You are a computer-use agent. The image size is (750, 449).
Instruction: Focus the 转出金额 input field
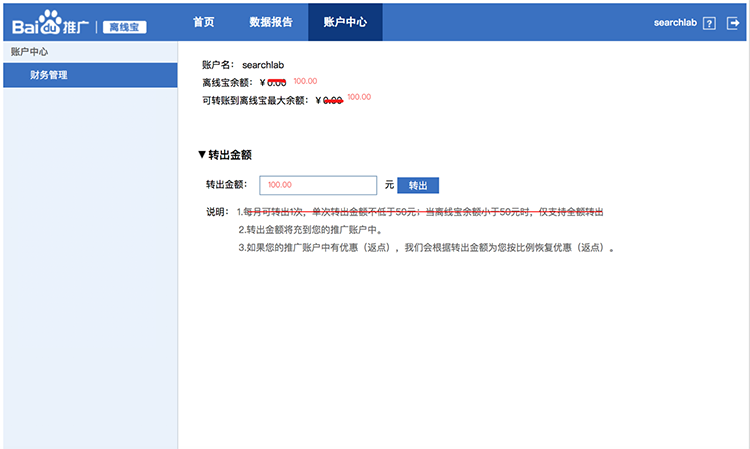[317, 185]
